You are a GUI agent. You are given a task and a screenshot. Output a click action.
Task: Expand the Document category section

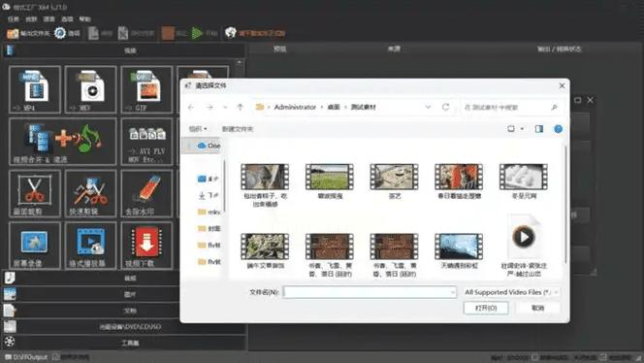click(124, 311)
